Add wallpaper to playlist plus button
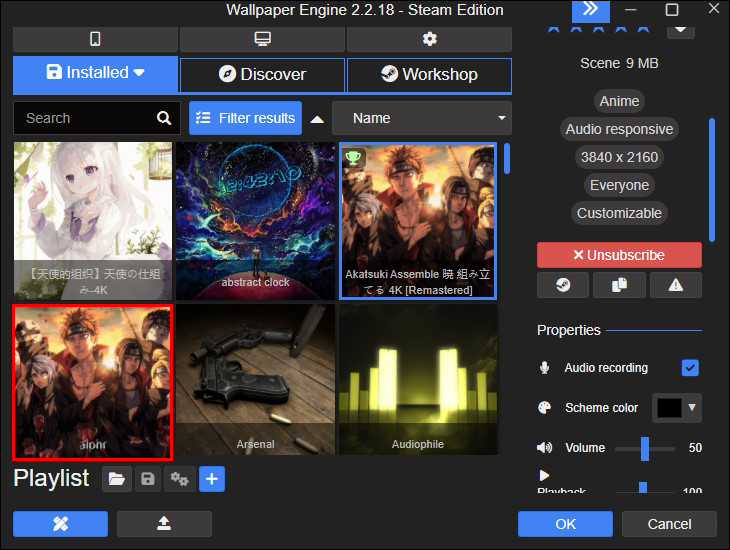730x550 pixels. [x=212, y=479]
